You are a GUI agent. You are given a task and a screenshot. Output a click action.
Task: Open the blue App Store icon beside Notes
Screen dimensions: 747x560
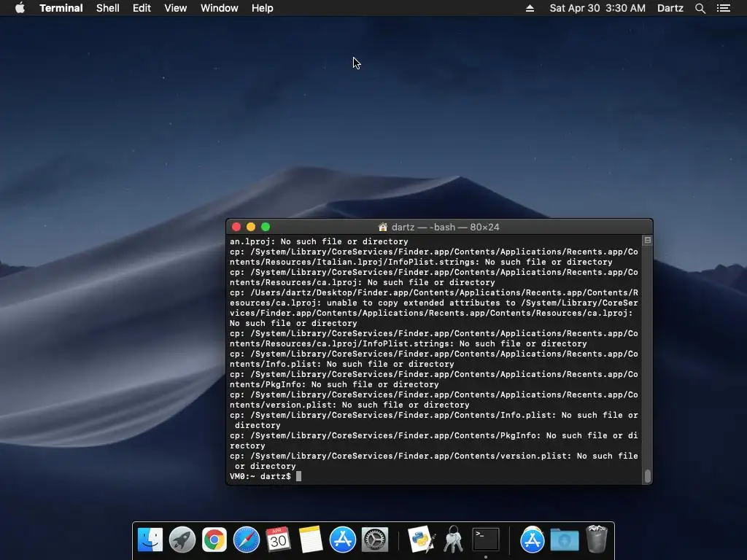coord(343,540)
